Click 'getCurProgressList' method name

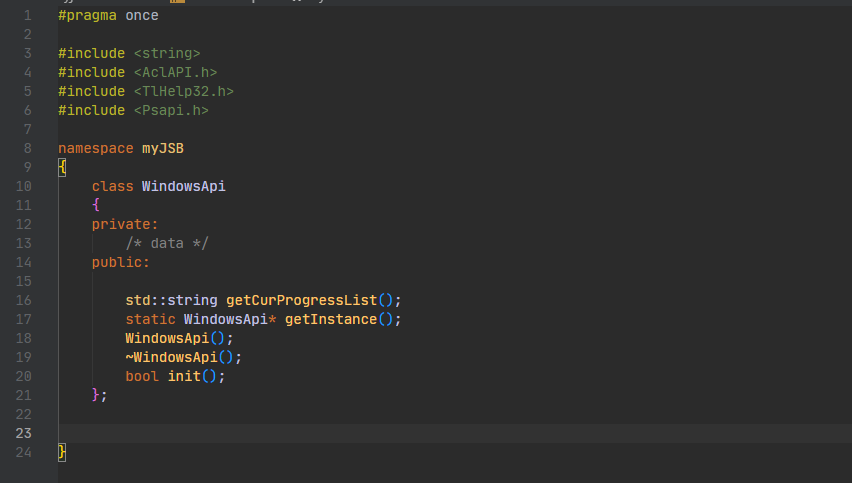(302, 300)
